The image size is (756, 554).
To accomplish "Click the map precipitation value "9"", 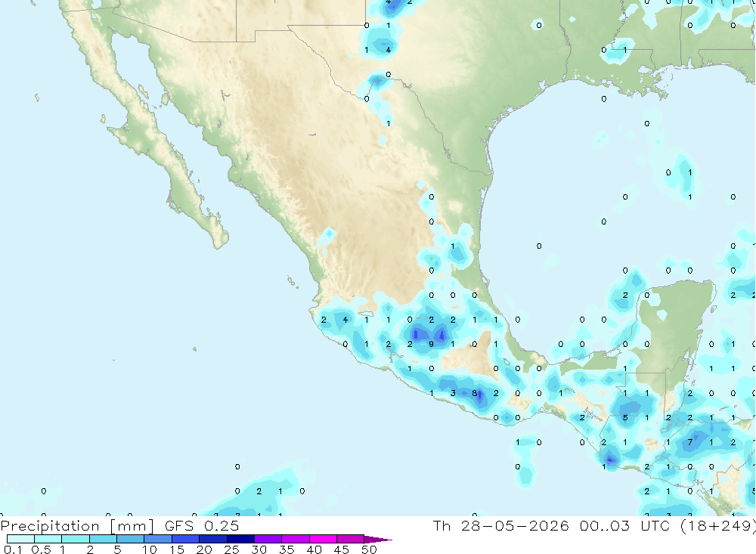I will click(431, 344).
